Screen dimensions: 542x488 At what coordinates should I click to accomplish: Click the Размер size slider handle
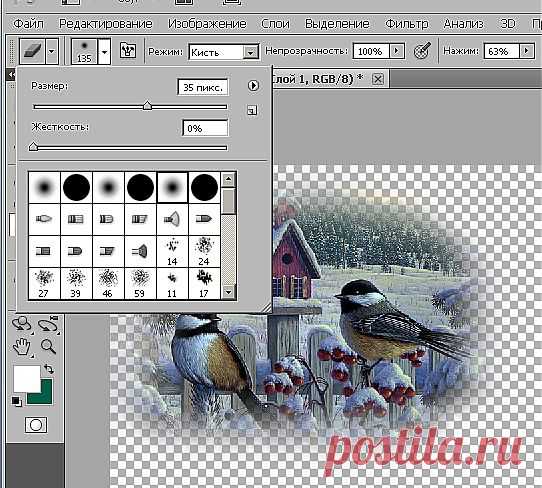coord(148,106)
